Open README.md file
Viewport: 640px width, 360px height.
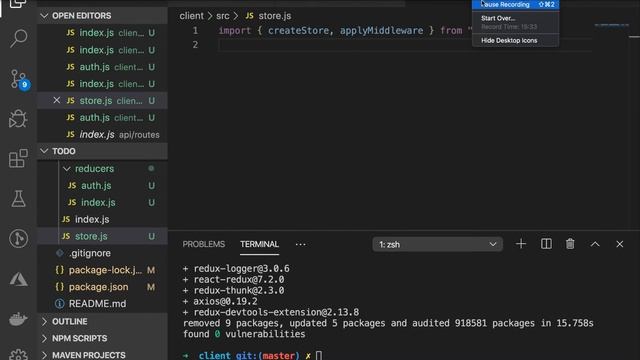click(102, 304)
